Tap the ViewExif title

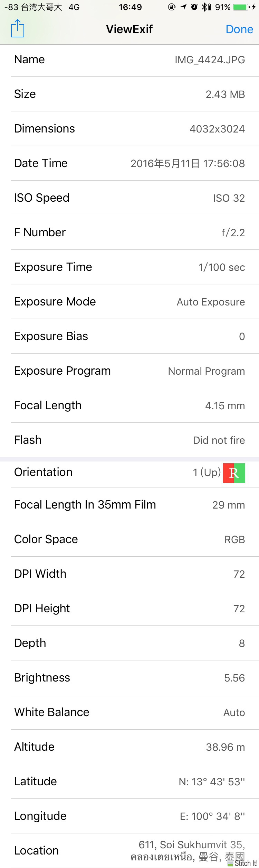pyautogui.click(x=129, y=29)
